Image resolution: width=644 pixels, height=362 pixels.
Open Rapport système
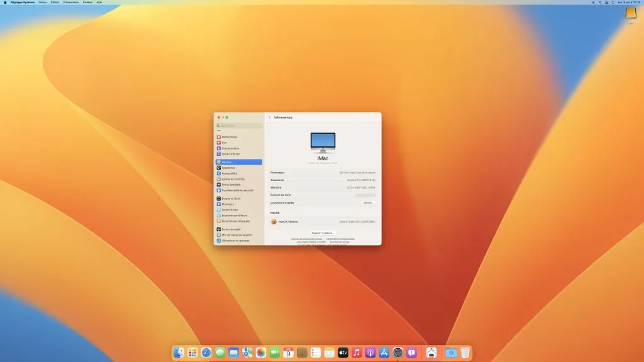(x=323, y=232)
